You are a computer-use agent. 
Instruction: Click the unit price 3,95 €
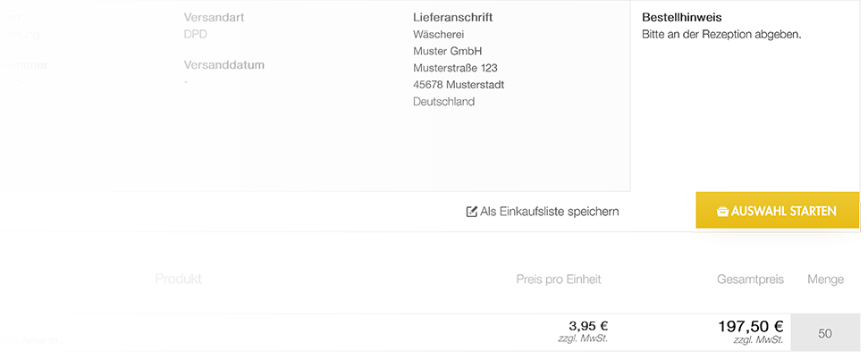[588, 326]
